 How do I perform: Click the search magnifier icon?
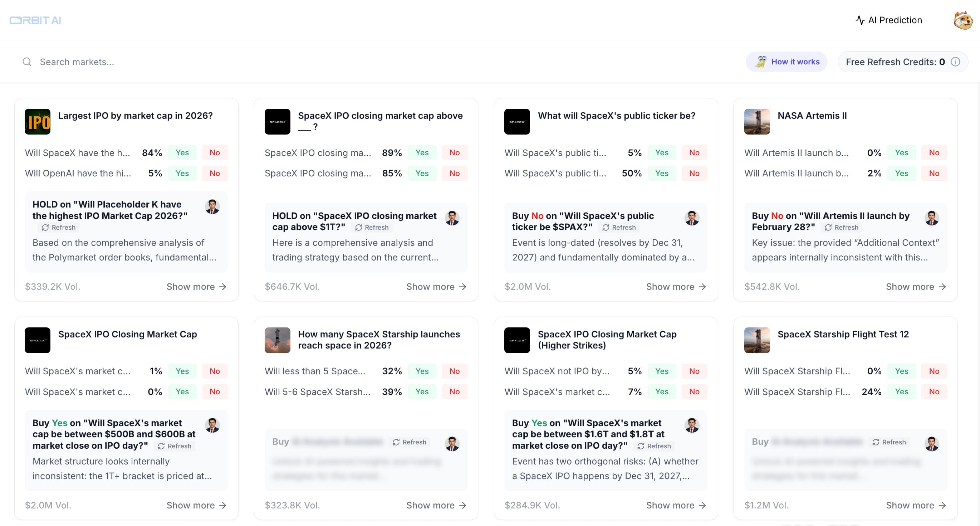click(27, 62)
